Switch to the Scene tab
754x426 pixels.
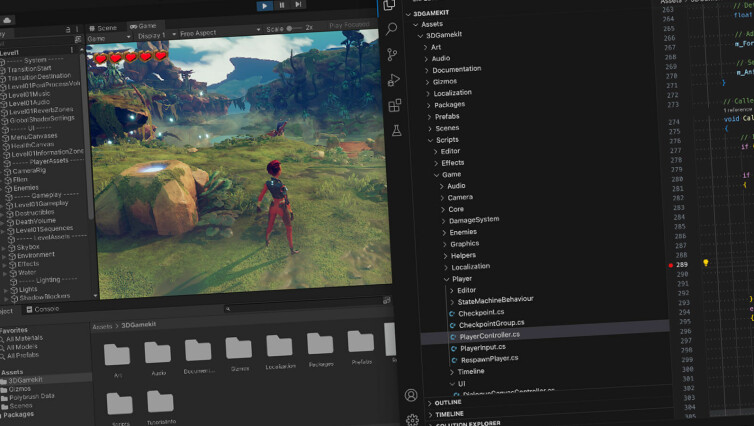click(x=103, y=28)
